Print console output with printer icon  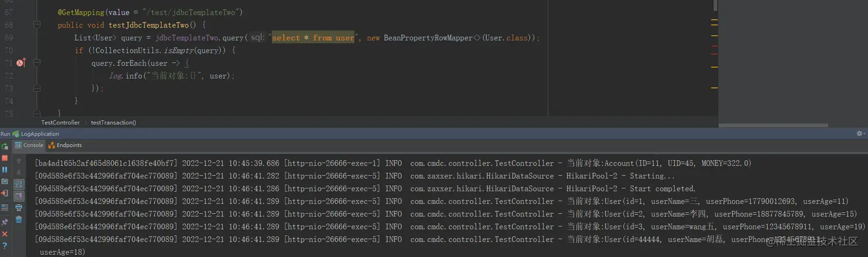coord(18,208)
